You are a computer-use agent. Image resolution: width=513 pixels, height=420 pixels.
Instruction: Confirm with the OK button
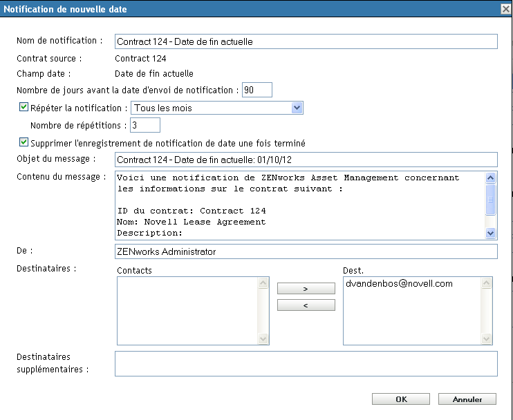pyautogui.click(x=401, y=399)
